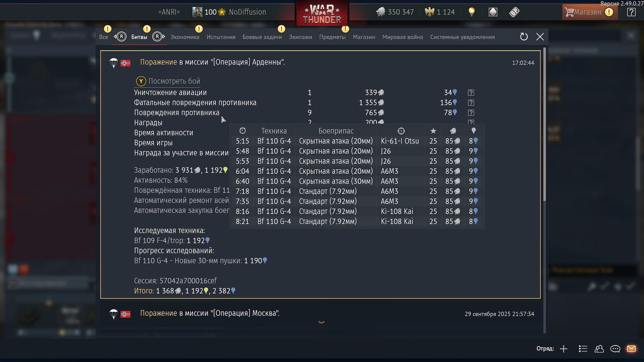Expand the Поражение Москва battle entry
This screenshot has height=362, width=644.
(x=210, y=313)
